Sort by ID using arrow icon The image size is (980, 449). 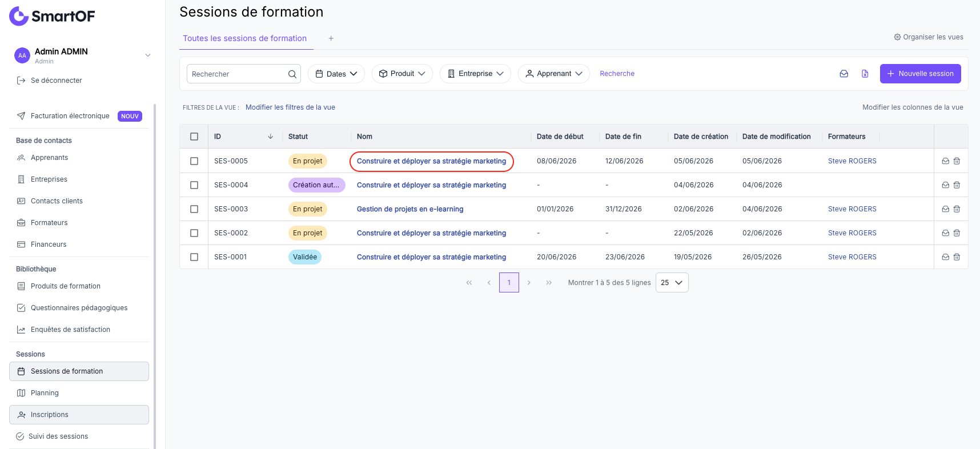tap(270, 137)
